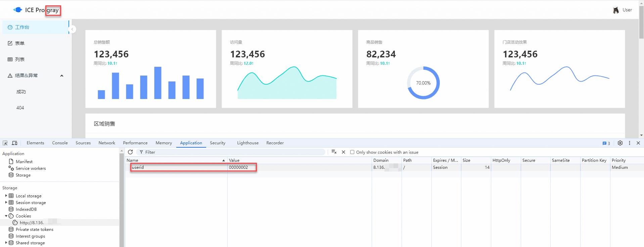This screenshot has width=644, height=247.
Task: Click the Session expiry cell
Action: pyautogui.click(x=446, y=167)
